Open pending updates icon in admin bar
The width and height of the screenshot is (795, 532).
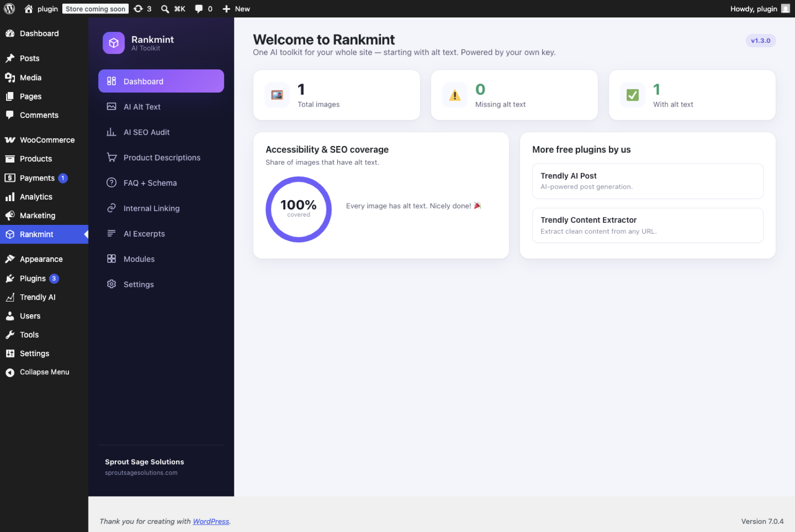[138, 9]
